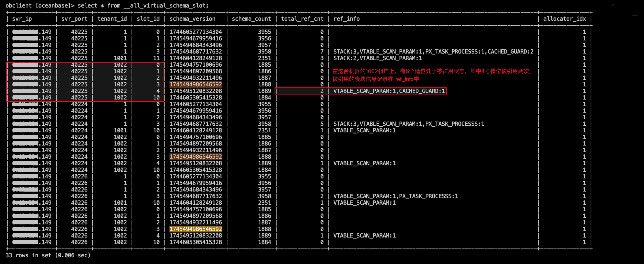Click the select statement on the obclient prompt line
Image resolution: width=644 pixels, height=264 pixels.
[x=143, y=6]
